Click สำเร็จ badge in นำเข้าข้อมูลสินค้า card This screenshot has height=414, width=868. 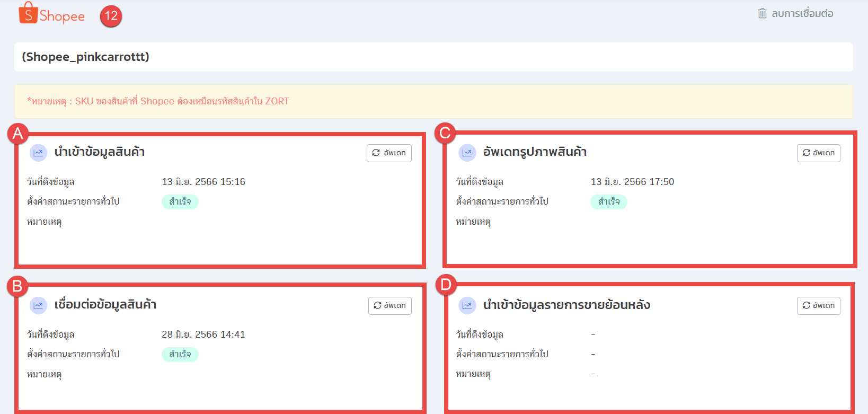(x=180, y=202)
